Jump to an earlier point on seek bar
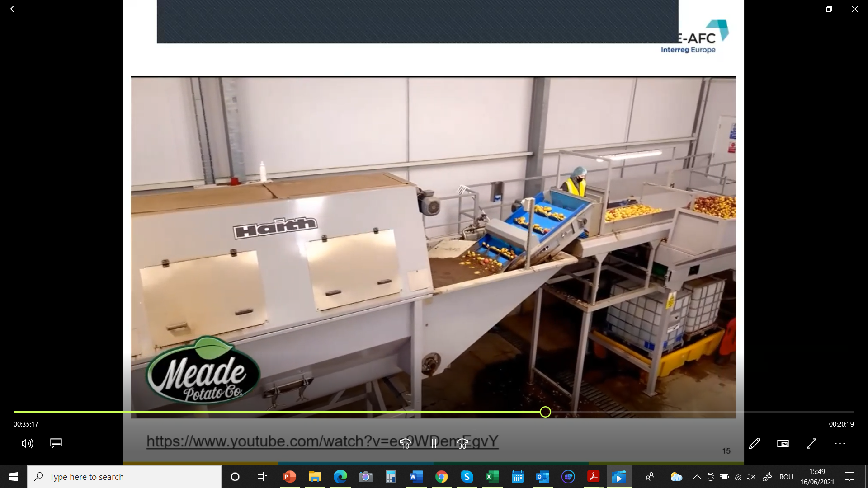The image size is (868, 488). 277,412
